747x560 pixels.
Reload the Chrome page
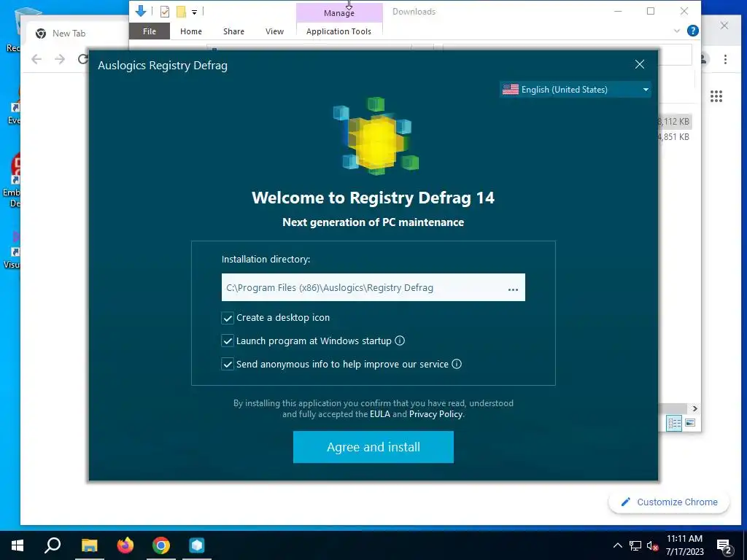[x=83, y=59]
